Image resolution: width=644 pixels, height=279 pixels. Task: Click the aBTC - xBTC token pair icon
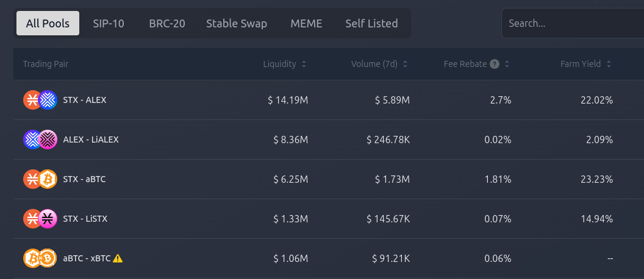point(40,258)
